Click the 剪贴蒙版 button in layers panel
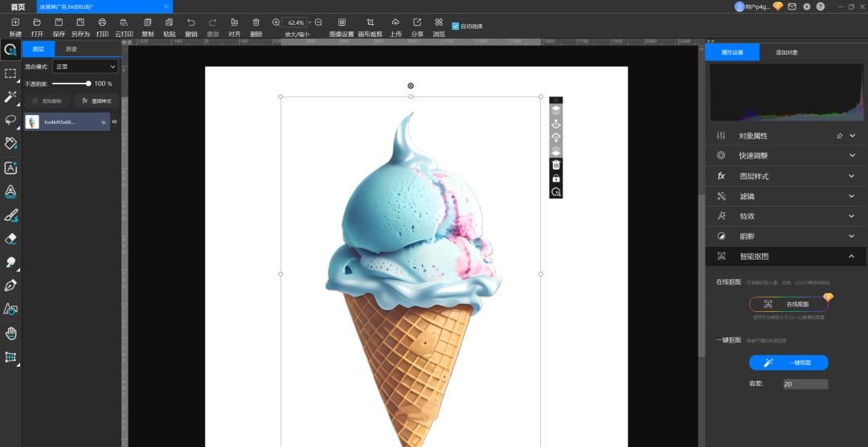Viewport: 868px width, 447px height. click(47, 100)
